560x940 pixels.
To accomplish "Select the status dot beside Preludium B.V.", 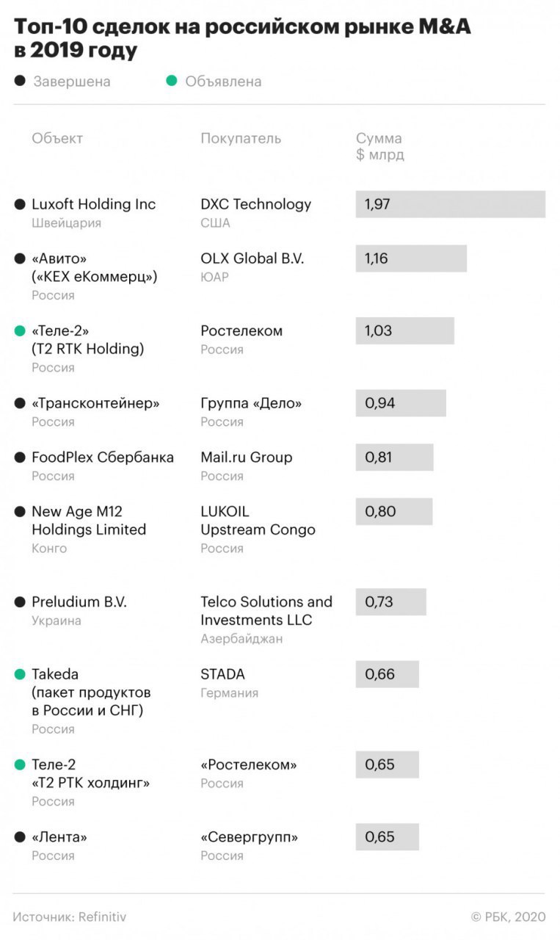I will click(20, 602).
